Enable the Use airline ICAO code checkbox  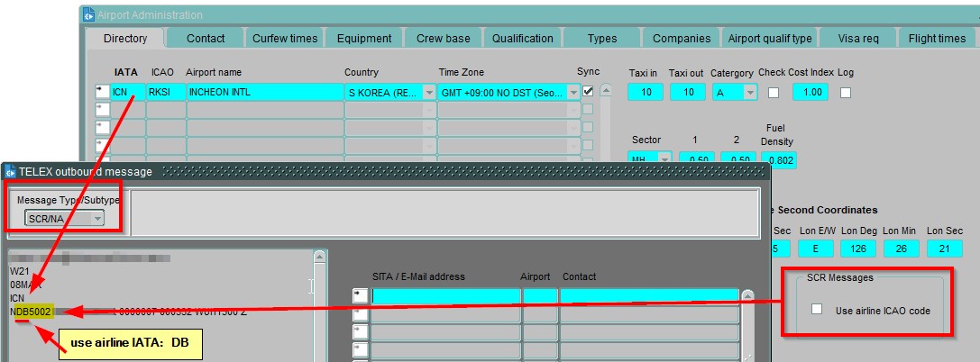point(817,310)
